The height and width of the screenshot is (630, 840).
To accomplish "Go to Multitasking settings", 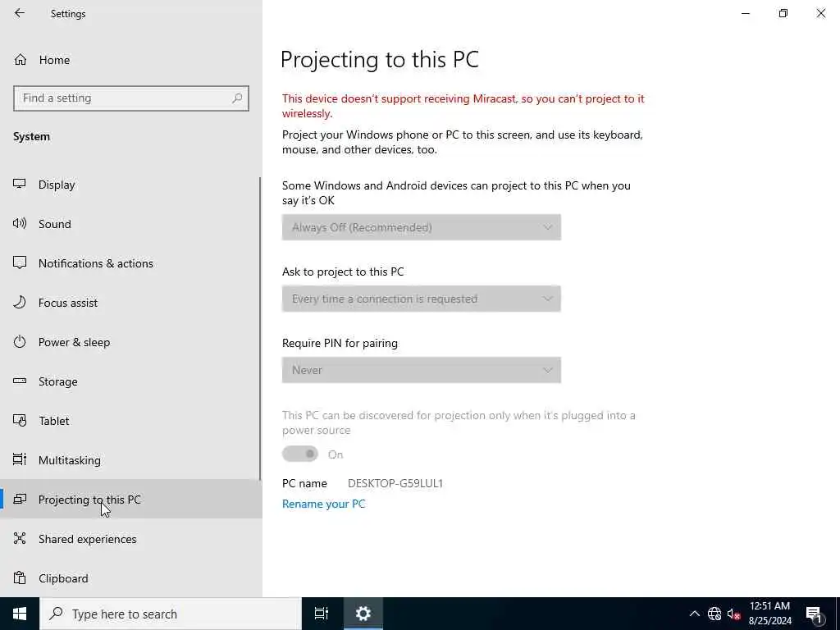I will [x=130, y=459].
